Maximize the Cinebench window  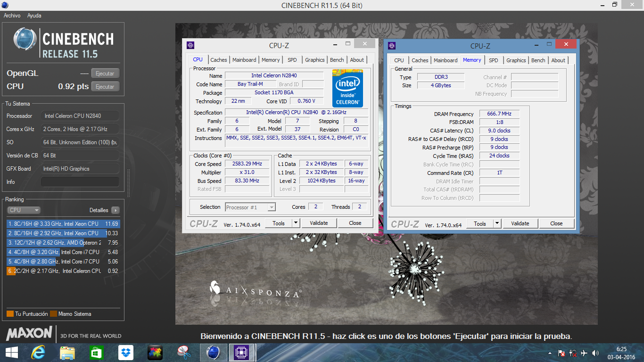614,5
